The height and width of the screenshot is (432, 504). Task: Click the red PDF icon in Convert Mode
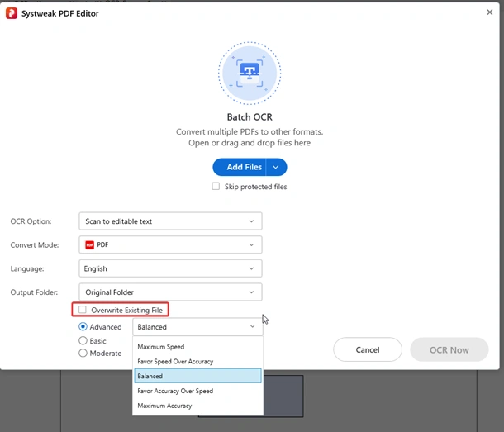coord(89,245)
